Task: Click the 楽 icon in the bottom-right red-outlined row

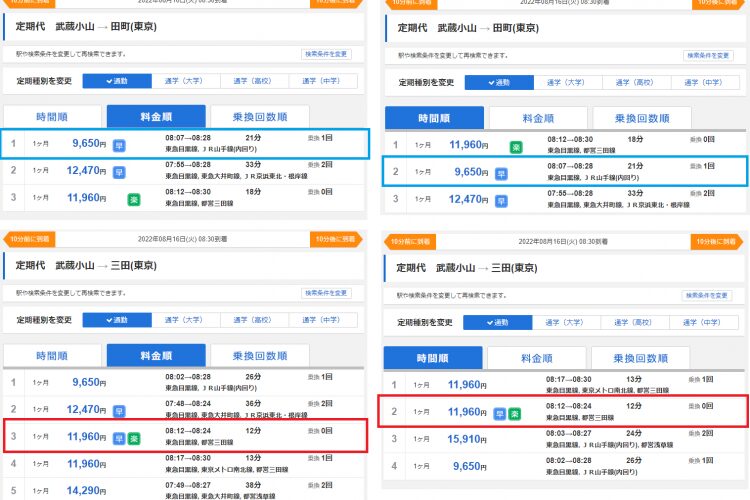Action: click(514, 412)
